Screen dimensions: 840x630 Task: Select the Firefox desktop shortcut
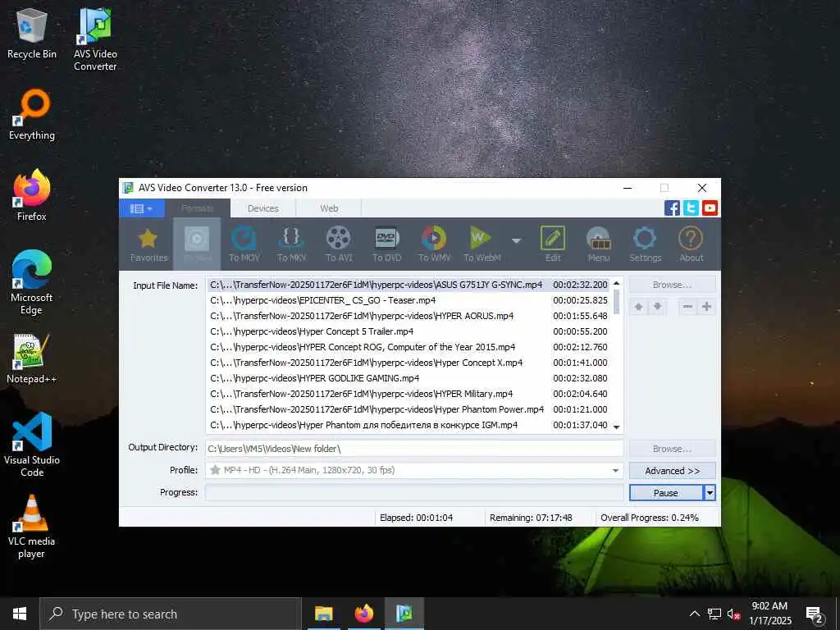(x=32, y=195)
